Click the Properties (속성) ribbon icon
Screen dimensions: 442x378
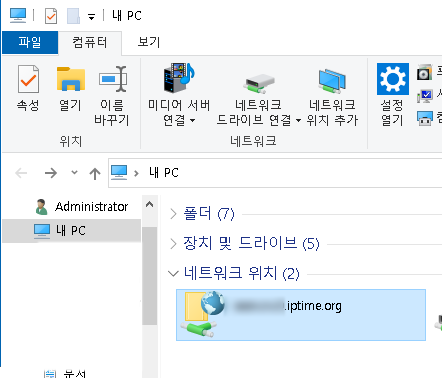pos(28,79)
